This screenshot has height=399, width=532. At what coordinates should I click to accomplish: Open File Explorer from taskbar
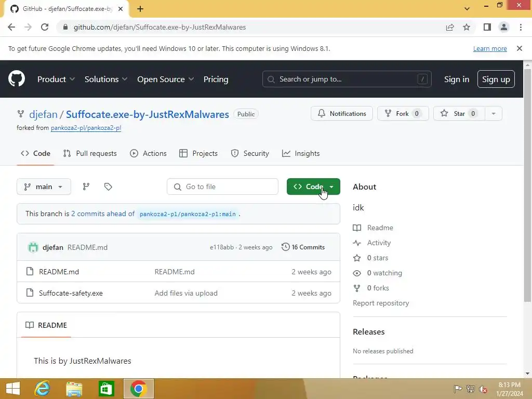pyautogui.click(x=74, y=389)
